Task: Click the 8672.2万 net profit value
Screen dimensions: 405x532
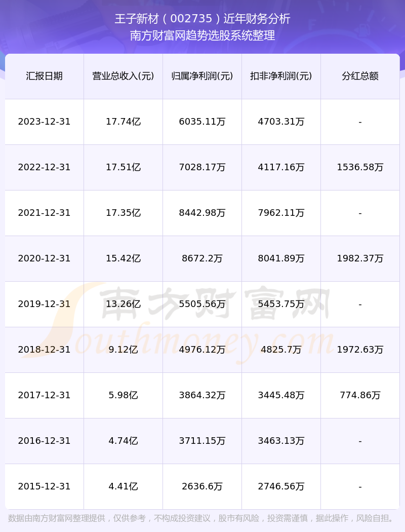Action: point(202,258)
